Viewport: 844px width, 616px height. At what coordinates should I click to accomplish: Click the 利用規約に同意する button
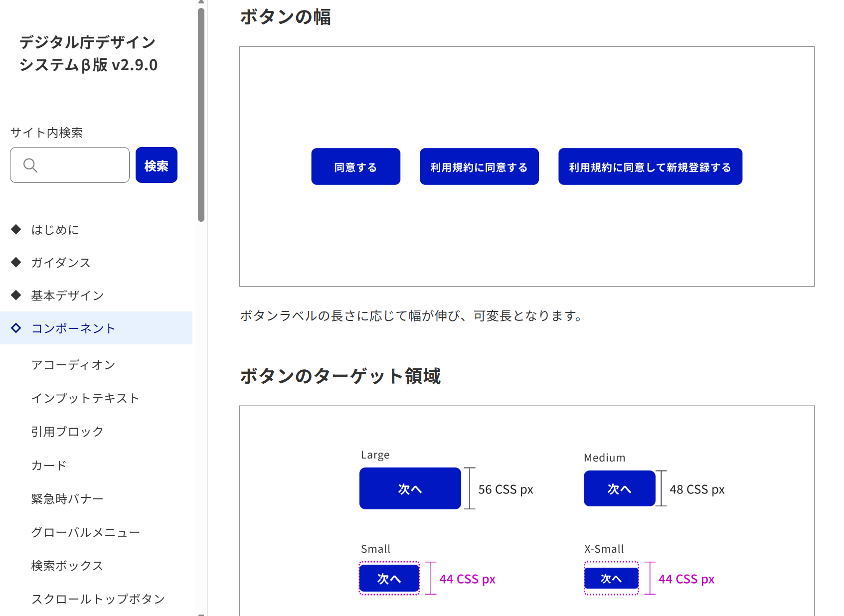[479, 166]
